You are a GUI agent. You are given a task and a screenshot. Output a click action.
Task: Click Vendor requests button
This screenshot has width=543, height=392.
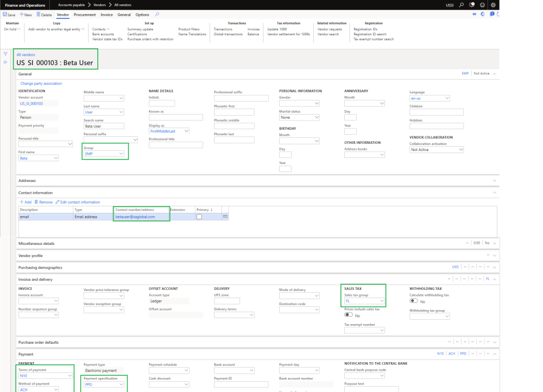click(x=330, y=29)
